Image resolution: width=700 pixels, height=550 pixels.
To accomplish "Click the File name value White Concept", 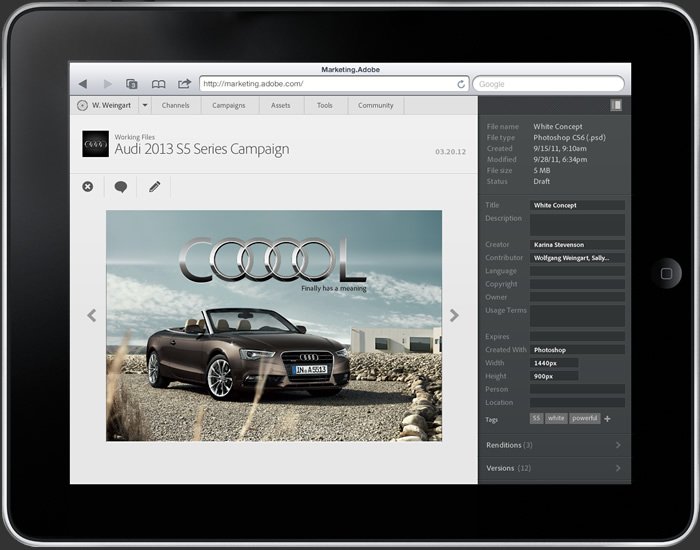I will click(x=558, y=127).
